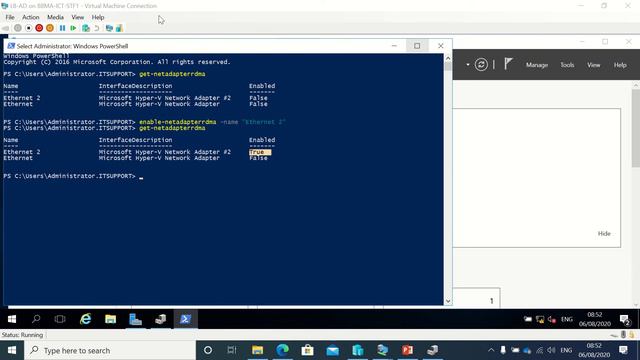This screenshot has height=360, width=640.
Task: Click the PowerShell scrollbar up arrow
Action: [448, 58]
